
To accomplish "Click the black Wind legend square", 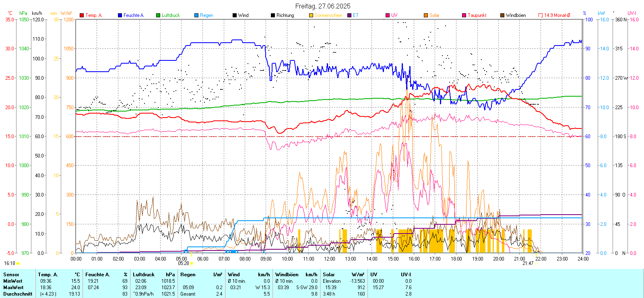I will [x=235, y=15].
